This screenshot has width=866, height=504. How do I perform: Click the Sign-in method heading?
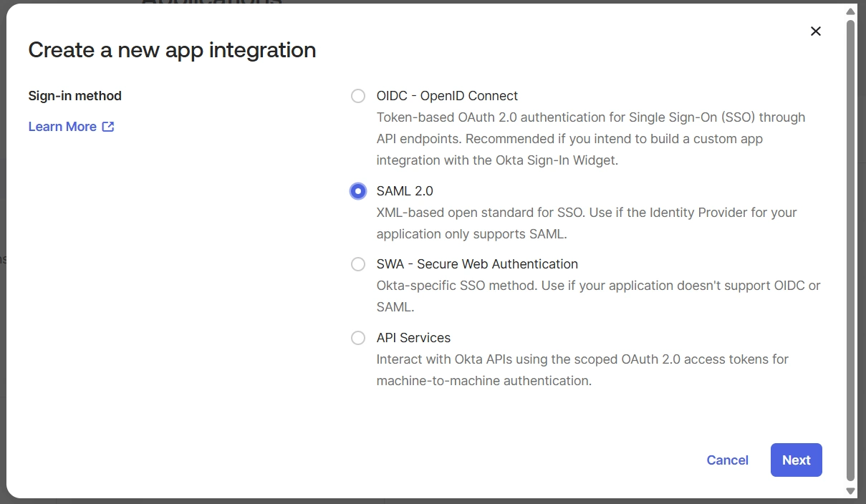pos(74,95)
